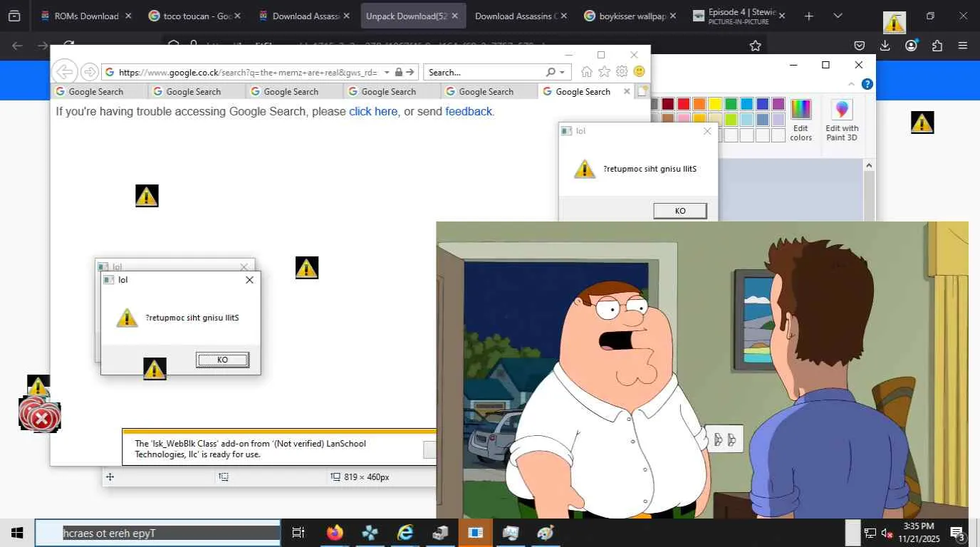Click the red X error icon
980x547 pixels.
coord(42,419)
